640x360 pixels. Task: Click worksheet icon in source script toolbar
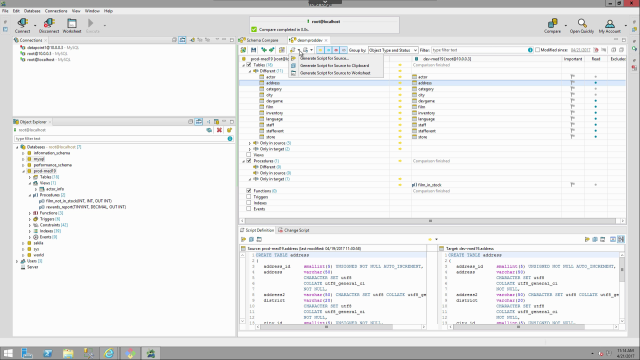[x=259, y=239]
